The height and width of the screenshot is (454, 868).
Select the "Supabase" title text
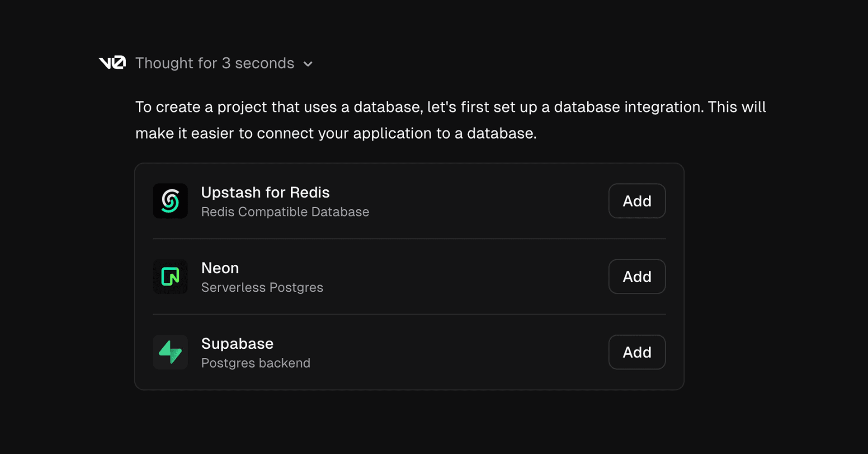coord(237,344)
